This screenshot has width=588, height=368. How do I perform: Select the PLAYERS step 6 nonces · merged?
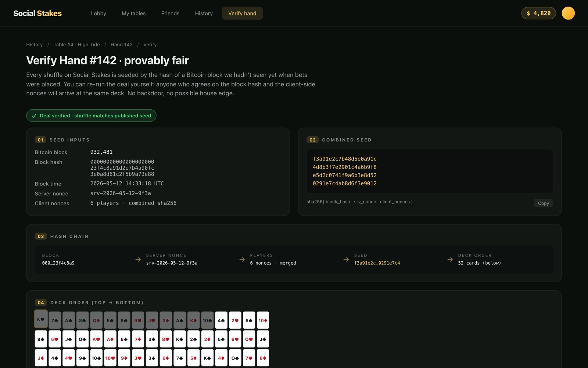273,259
